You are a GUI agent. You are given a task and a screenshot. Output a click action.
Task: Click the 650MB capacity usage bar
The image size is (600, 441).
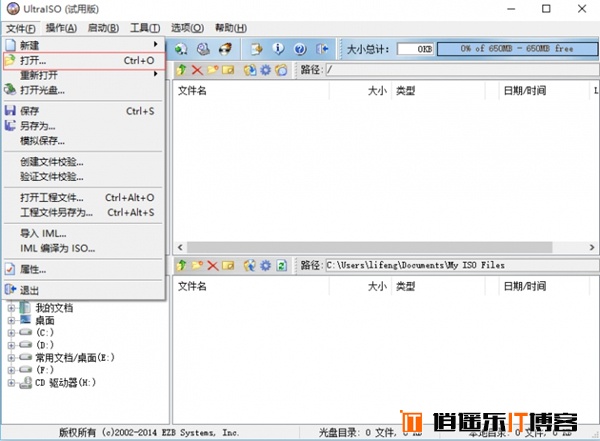(517, 49)
